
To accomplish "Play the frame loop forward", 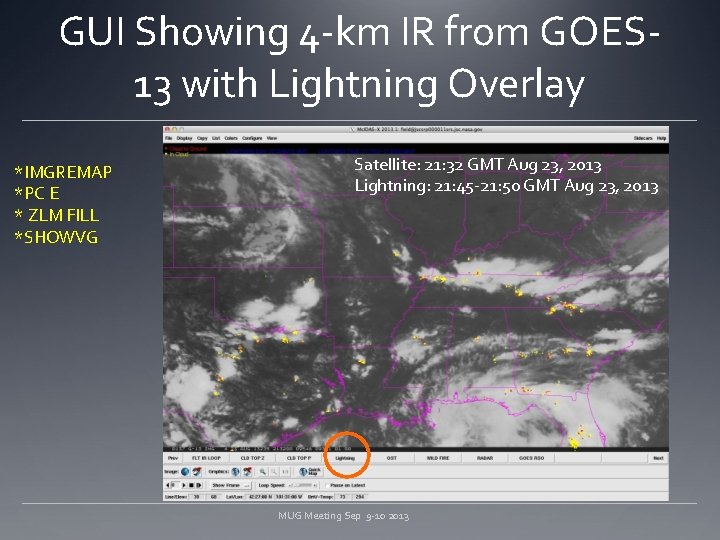I will pyautogui.click(x=184, y=485).
